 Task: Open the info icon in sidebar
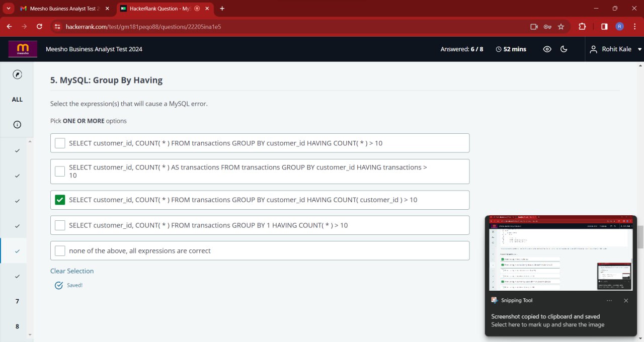click(17, 125)
